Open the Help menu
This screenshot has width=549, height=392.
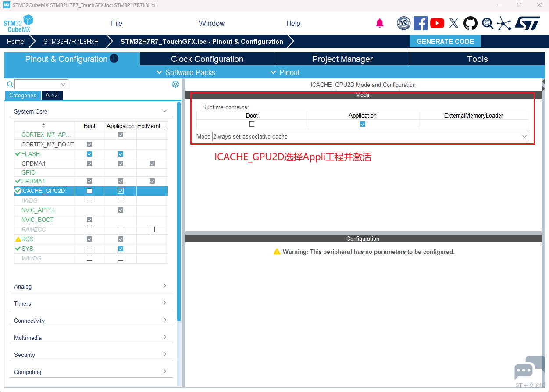coord(293,23)
